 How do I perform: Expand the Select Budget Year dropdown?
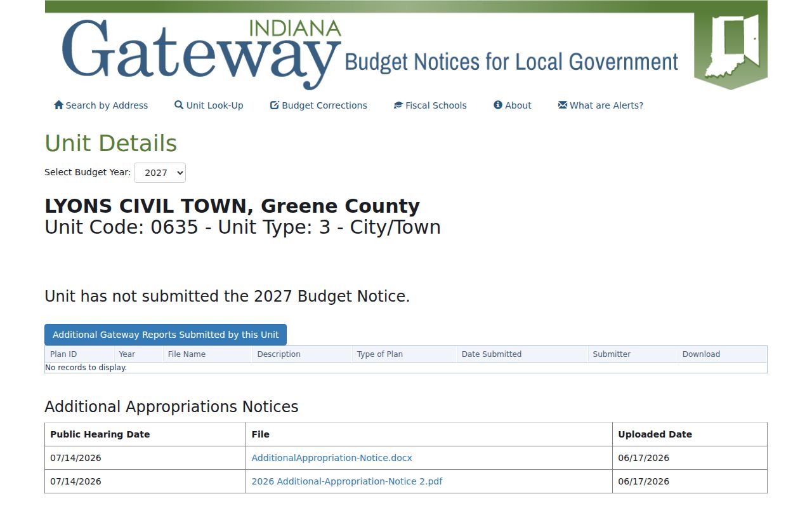coord(160,173)
